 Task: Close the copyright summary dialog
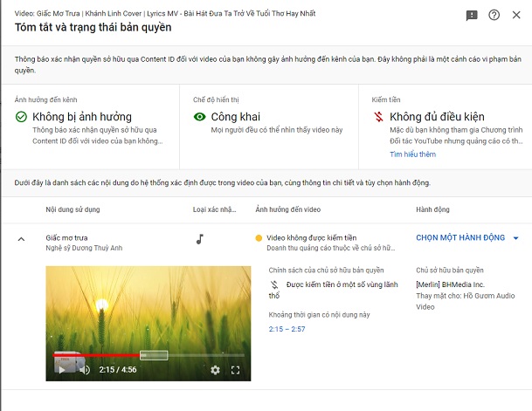[x=516, y=15]
